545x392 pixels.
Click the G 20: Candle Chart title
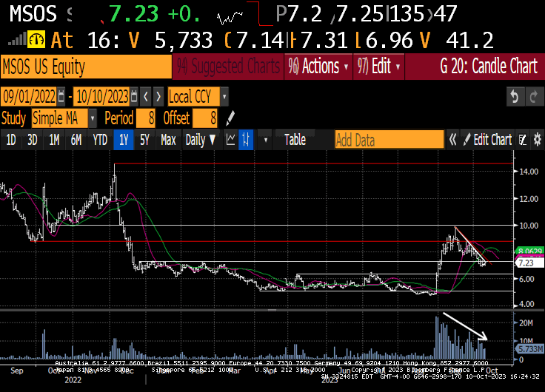488,66
